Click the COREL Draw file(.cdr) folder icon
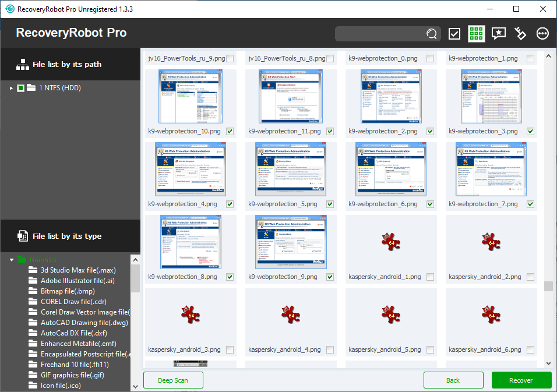The image size is (557, 392). pos(33,302)
